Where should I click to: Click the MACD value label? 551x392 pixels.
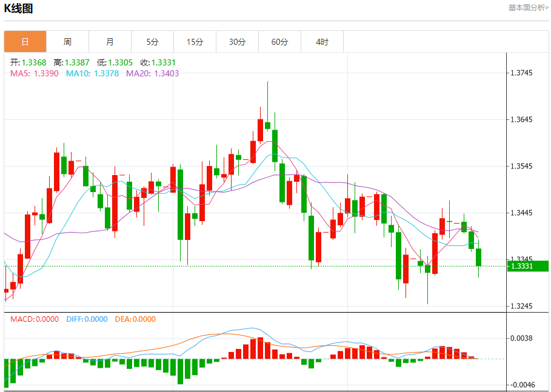tap(35, 319)
